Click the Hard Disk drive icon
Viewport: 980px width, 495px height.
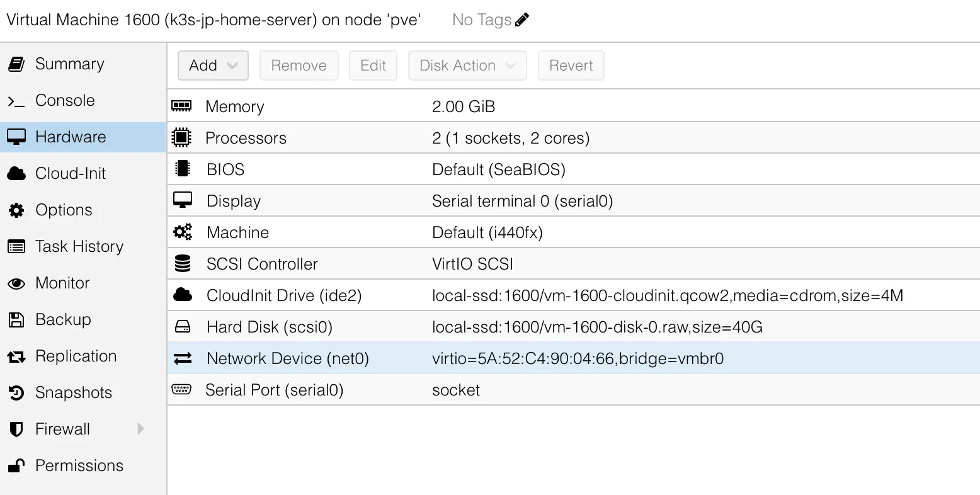[x=183, y=326]
